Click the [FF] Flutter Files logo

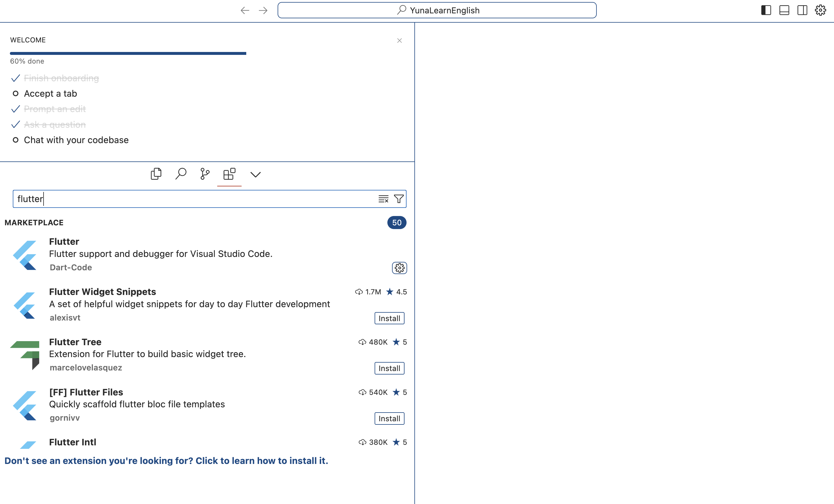click(25, 406)
